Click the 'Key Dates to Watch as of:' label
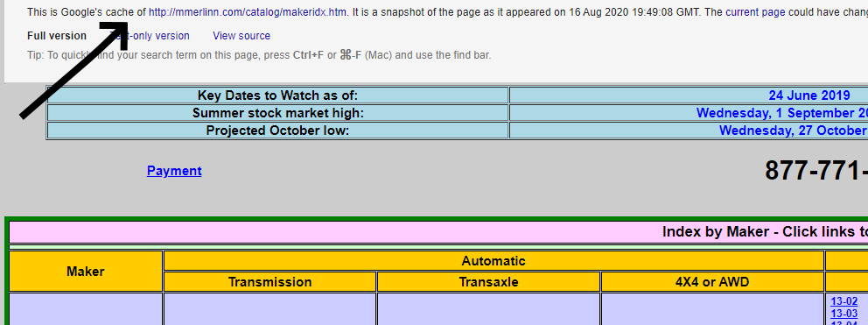The height and width of the screenshot is (325, 868). (x=278, y=95)
